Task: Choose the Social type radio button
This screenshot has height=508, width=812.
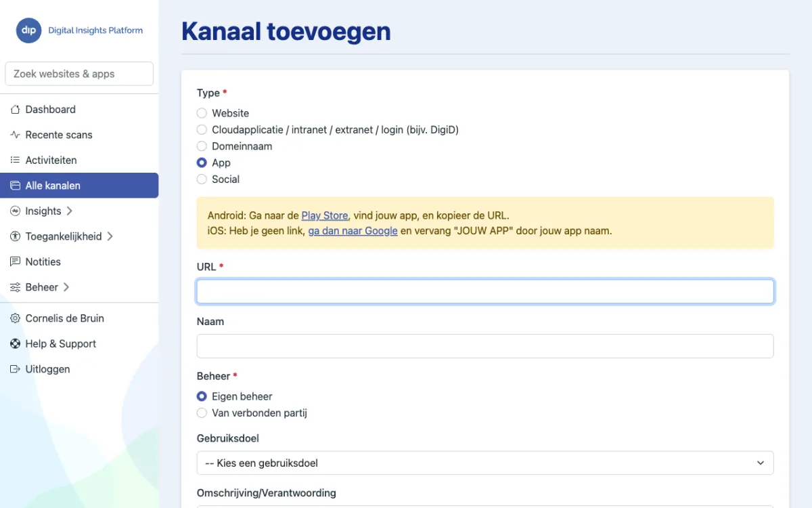Action: point(202,179)
